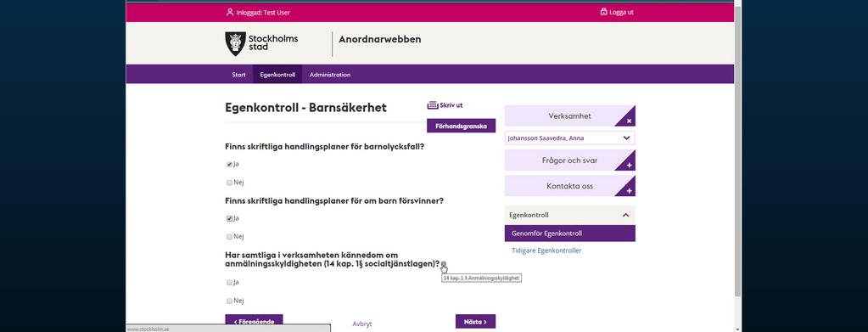Image resolution: width=868 pixels, height=332 pixels.
Task: Click the Nästa button
Action: tap(475, 322)
